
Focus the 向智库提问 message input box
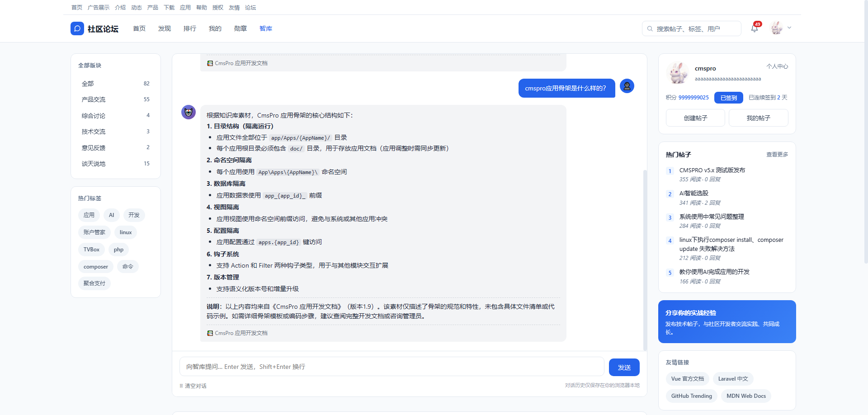click(392, 367)
